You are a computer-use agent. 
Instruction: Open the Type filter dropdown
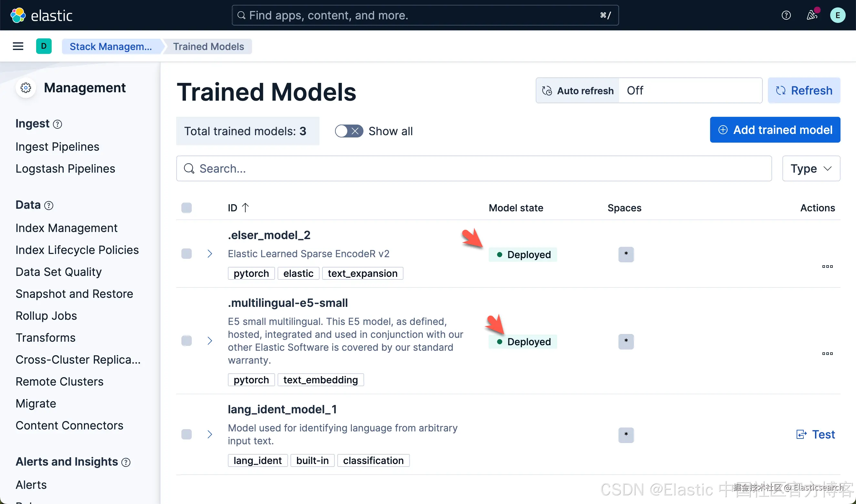coord(811,168)
